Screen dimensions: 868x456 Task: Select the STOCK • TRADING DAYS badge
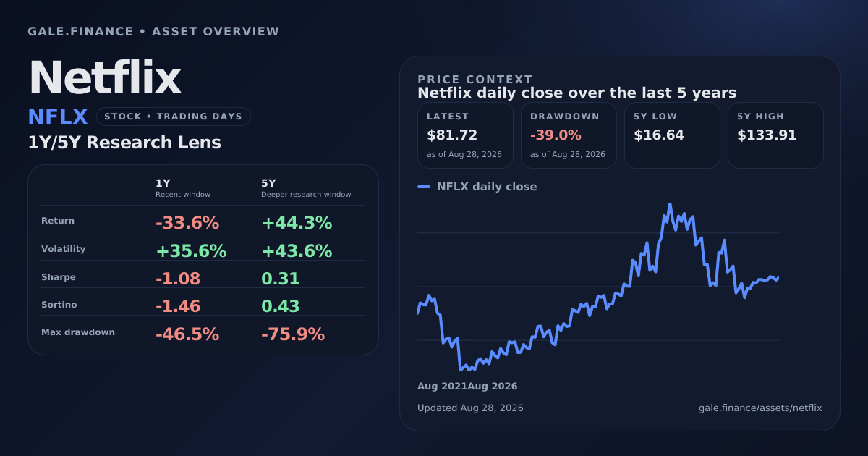coord(174,117)
